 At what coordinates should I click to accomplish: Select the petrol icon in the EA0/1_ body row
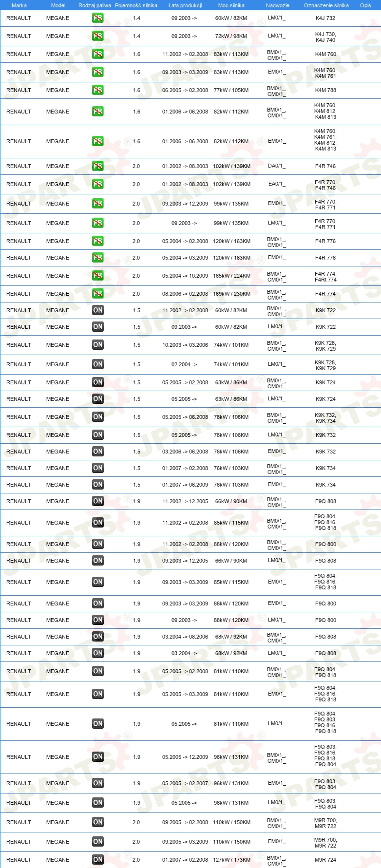coord(98,184)
